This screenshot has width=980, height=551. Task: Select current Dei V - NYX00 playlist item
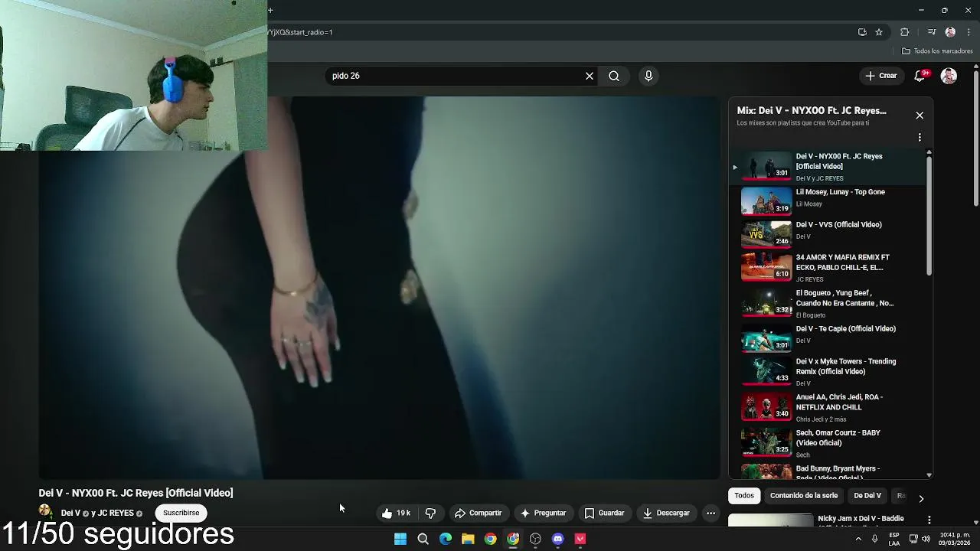827,167
